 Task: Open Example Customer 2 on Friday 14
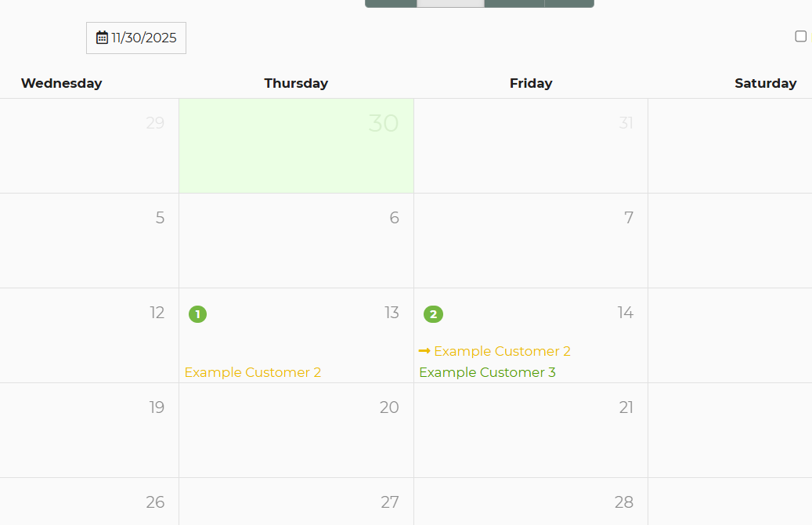coord(502,351)
